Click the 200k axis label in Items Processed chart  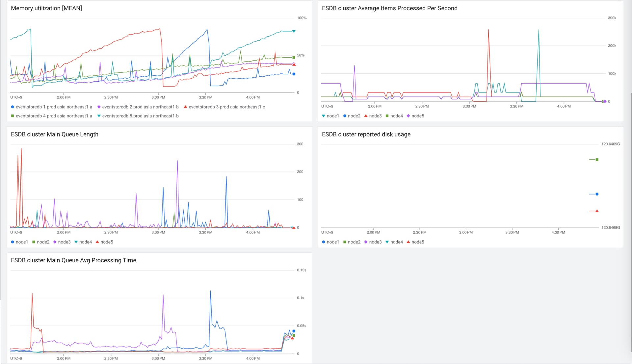[x=612, y=46]
